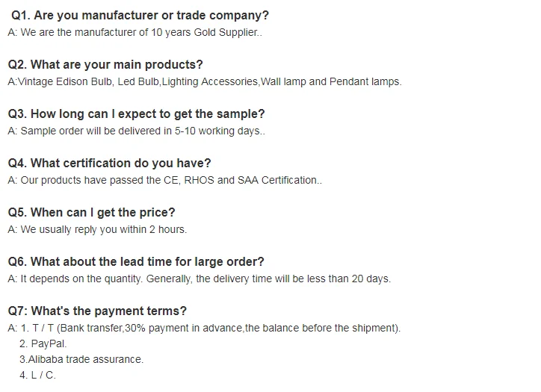Click the Q2 main products question
Viewport: 541px width, 392px height.
pos(105,65)
